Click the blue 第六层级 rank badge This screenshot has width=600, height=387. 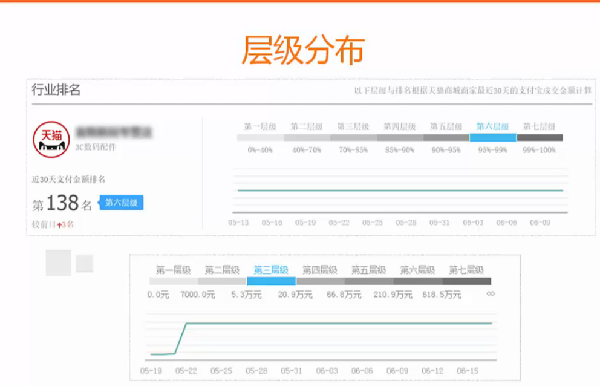click(121, 202)
